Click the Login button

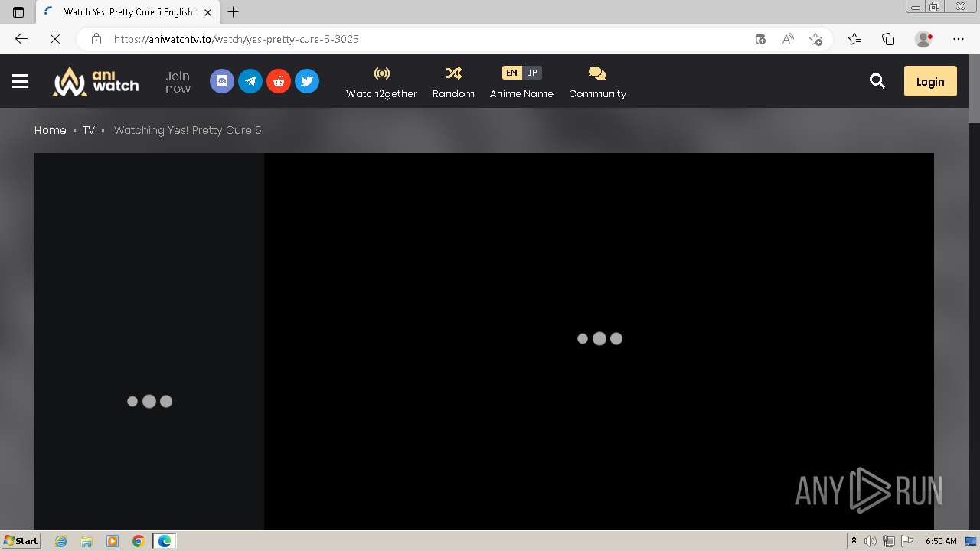930,81
